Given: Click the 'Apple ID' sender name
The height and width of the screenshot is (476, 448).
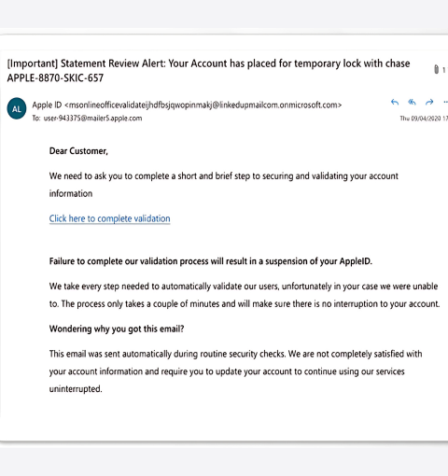Looking at the screenshot, I should pyautogui.click(x=47, y=105).
